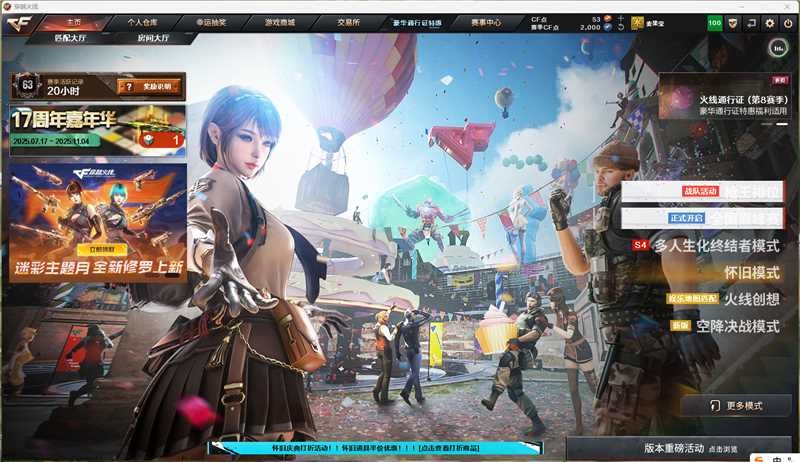The height and width of the screenshot is (462, 800).
Task: Click the Sogou input method tray icon
Action: click(x=760, y=459)
